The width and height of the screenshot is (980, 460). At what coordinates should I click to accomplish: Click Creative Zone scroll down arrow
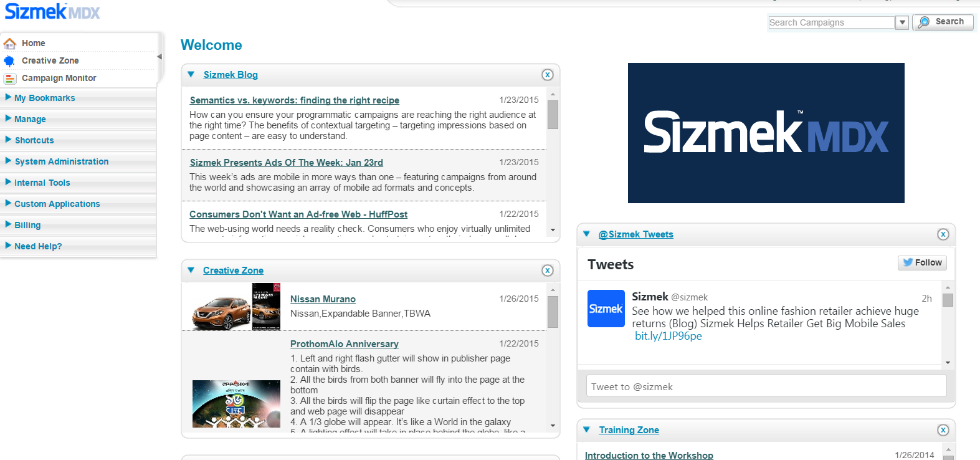pyautogui.click(x=553, y=426)
